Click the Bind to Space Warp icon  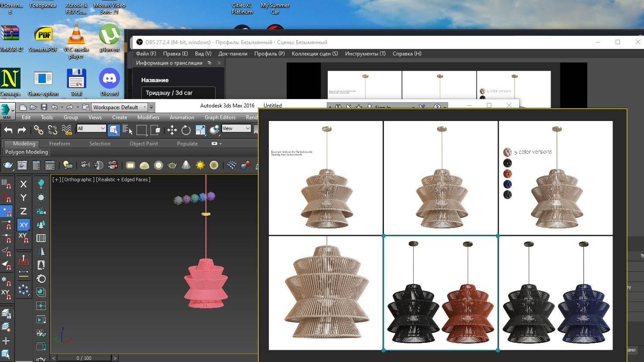(x=67, y=130)
